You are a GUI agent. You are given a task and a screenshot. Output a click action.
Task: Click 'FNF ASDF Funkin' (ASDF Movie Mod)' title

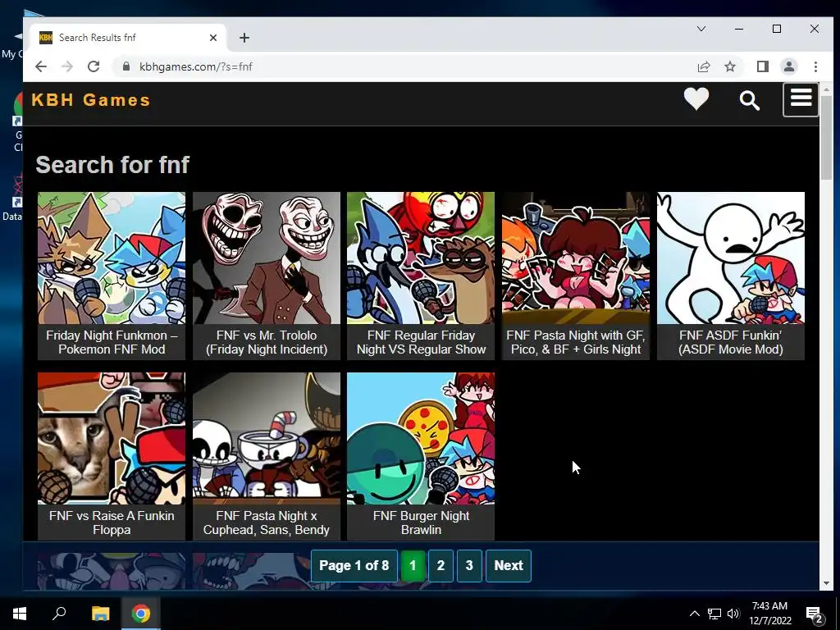pyautogui.click(x=731, y=342)
